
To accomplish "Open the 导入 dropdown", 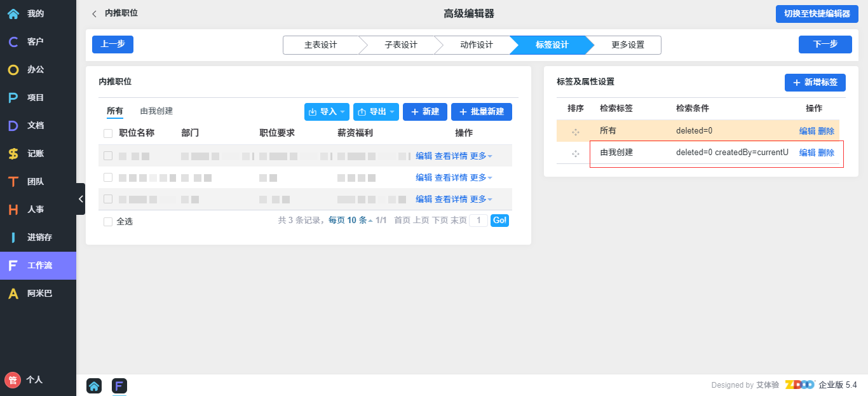I will (x=327, y=112).
